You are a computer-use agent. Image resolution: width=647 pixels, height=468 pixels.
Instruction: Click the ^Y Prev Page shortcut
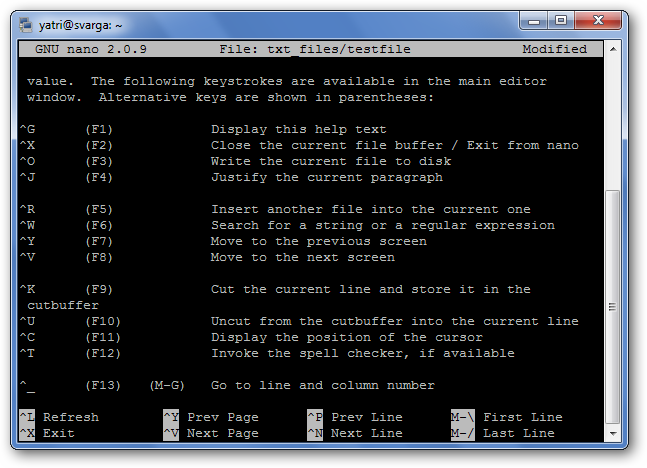point(211,417)
